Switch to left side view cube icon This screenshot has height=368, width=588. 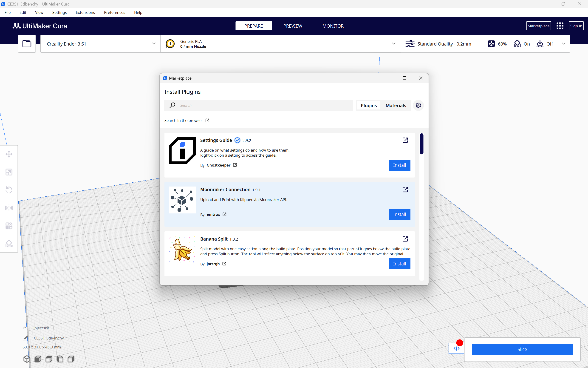[60, 359]
